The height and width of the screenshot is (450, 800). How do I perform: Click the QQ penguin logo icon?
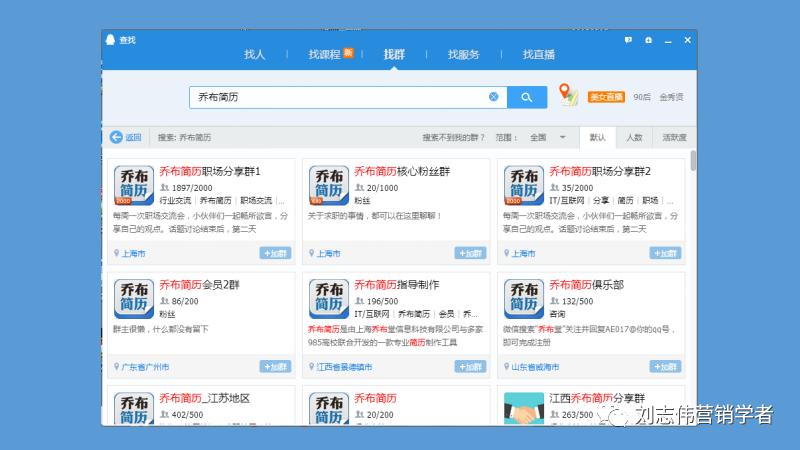110,40
